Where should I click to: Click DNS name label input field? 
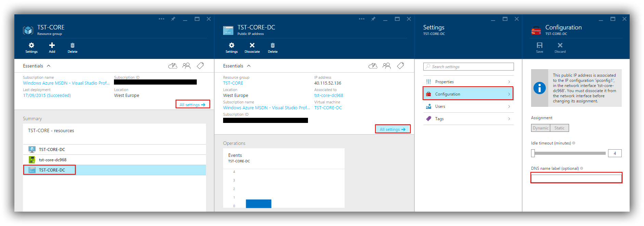point(576,178)
